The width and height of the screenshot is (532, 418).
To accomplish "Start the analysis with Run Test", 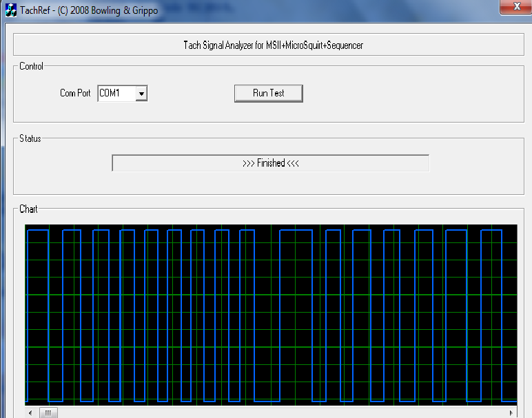I will (268, 93).
